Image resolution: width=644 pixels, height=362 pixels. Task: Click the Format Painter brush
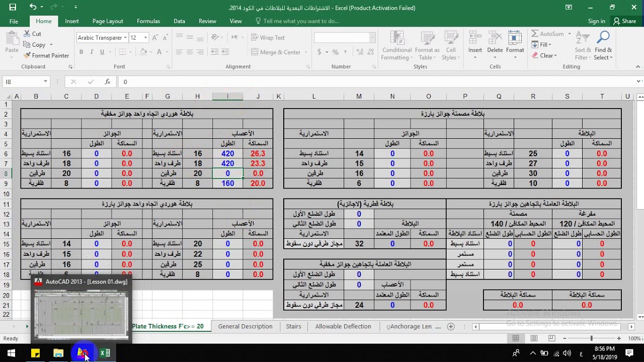pos(27,55)
